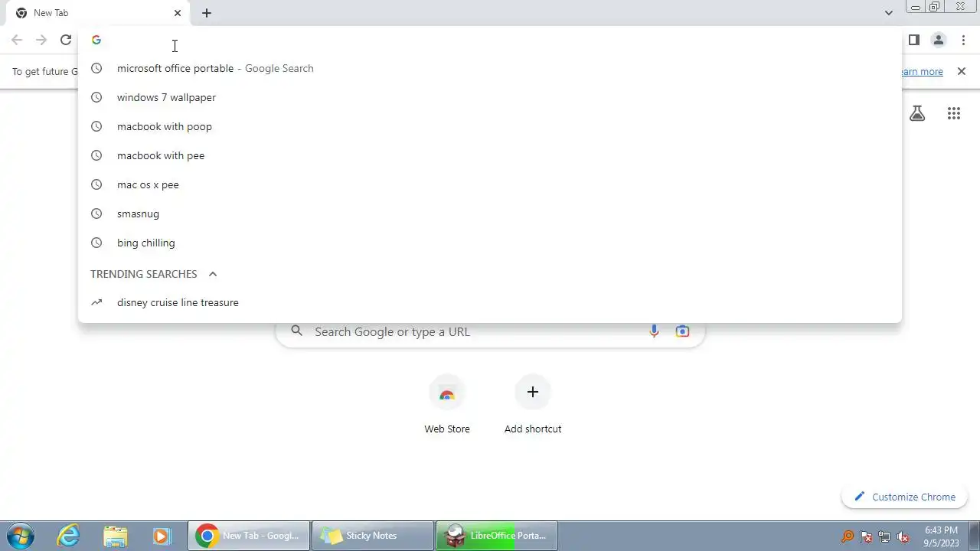The width and height of the screenshot is (980, 551).
Task: Search by image with camera icon
Action: [x=682, y=331]
